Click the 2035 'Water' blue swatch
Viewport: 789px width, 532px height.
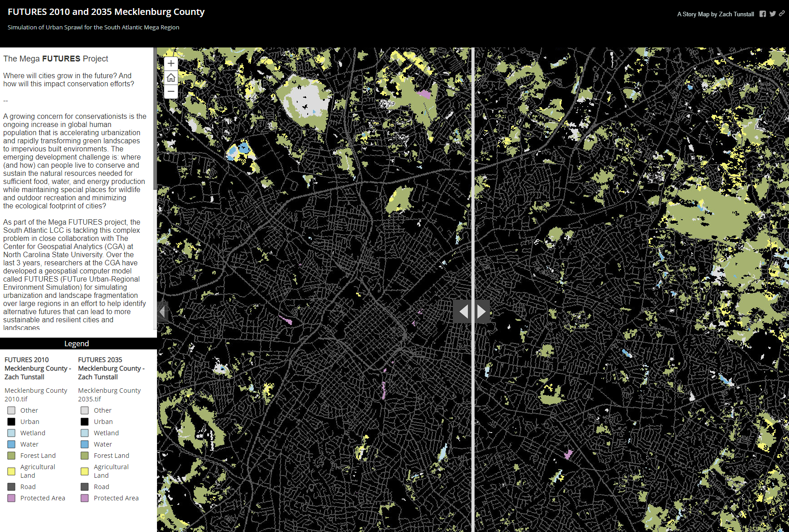pyautogui.click(x=85, y=444)
